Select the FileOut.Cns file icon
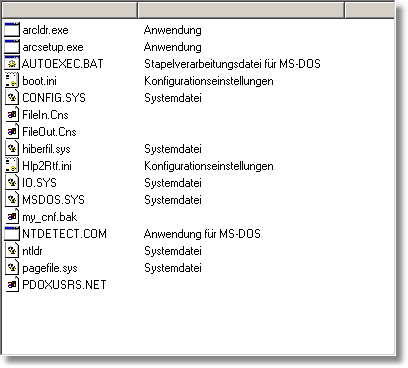 [12, 132]
